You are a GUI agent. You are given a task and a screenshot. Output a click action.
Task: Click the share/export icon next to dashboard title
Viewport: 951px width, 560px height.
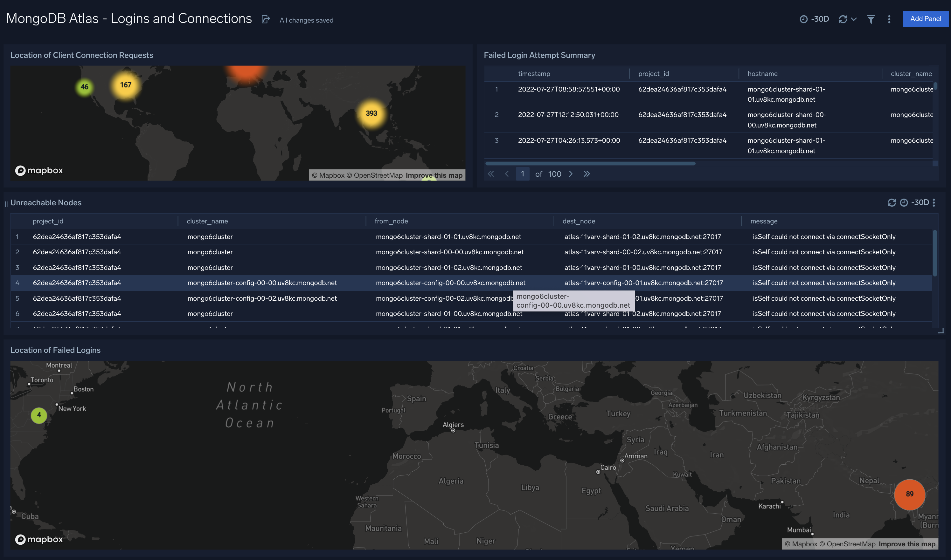[266, 19]
